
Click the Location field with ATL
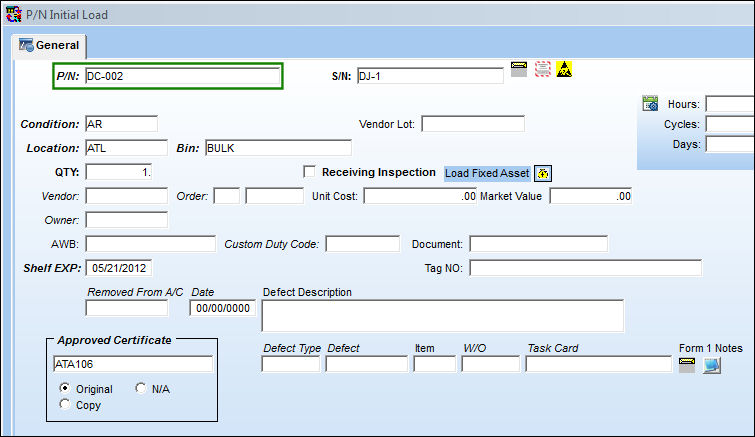tap(127, 148)
